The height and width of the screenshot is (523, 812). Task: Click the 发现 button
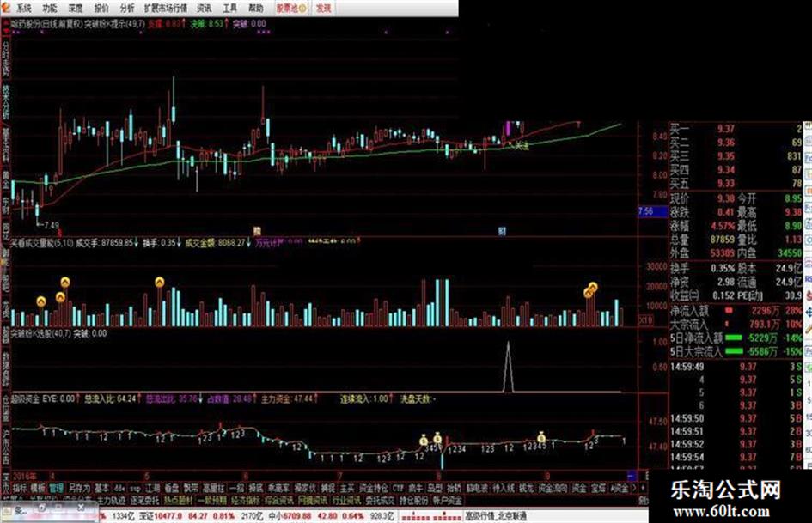(324, 9)
